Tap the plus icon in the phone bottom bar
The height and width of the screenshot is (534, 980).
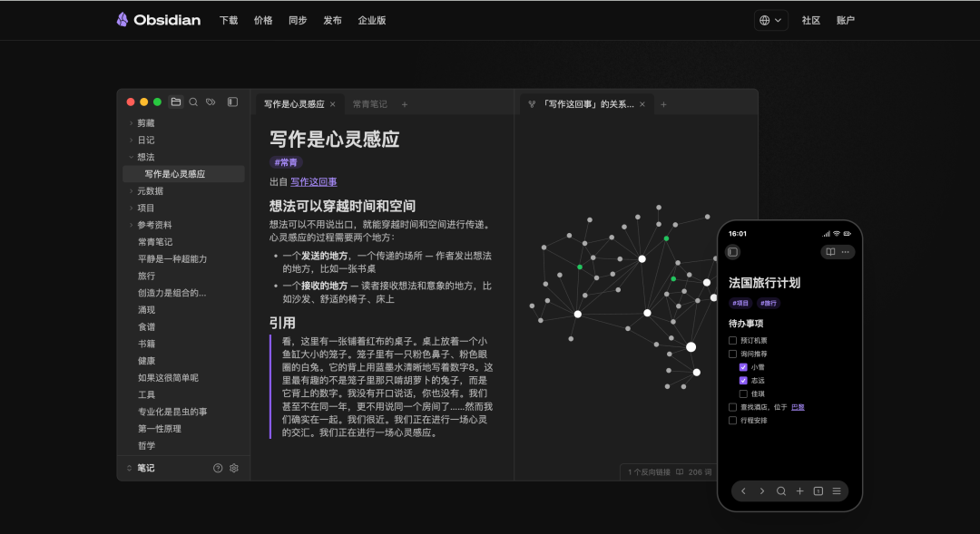pos(799,490)
